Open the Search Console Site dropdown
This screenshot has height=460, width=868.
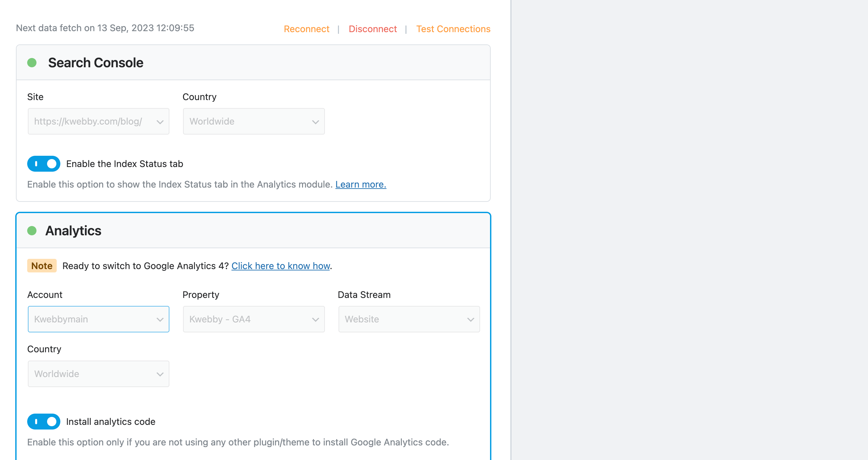98,121
